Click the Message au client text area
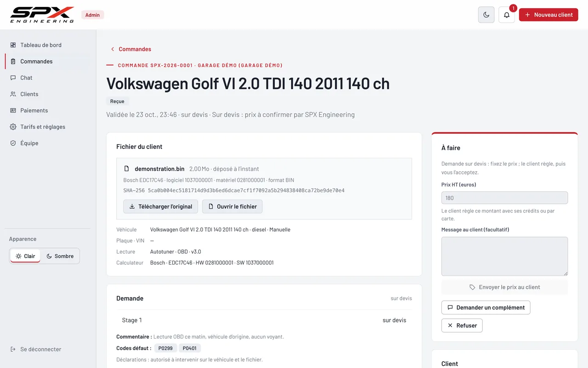This screenshot has height=368, width=588. pyautogui.click(x=504, y=256)
